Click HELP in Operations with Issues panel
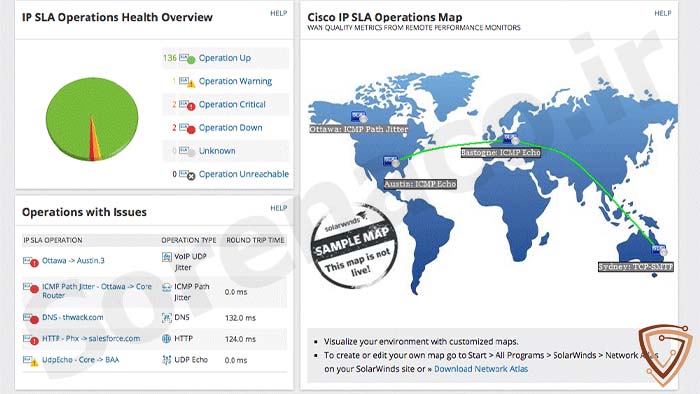The width and height of the screenshot is (700, 394). [279, 208]
